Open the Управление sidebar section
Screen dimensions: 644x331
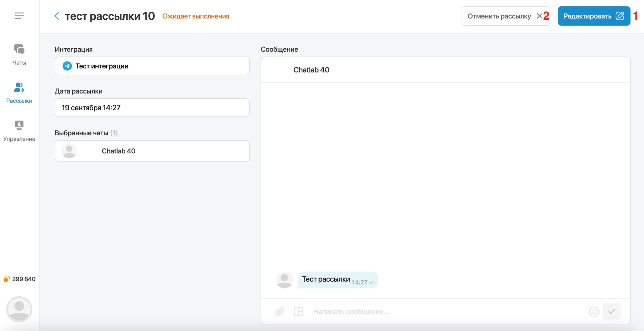click(19, 131)
